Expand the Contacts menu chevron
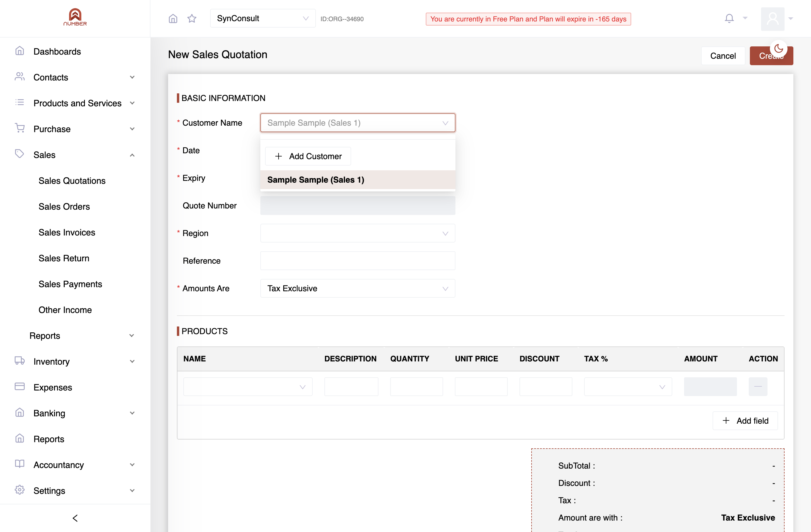Viewport: 811px width, 532px height. pos(132,77)
